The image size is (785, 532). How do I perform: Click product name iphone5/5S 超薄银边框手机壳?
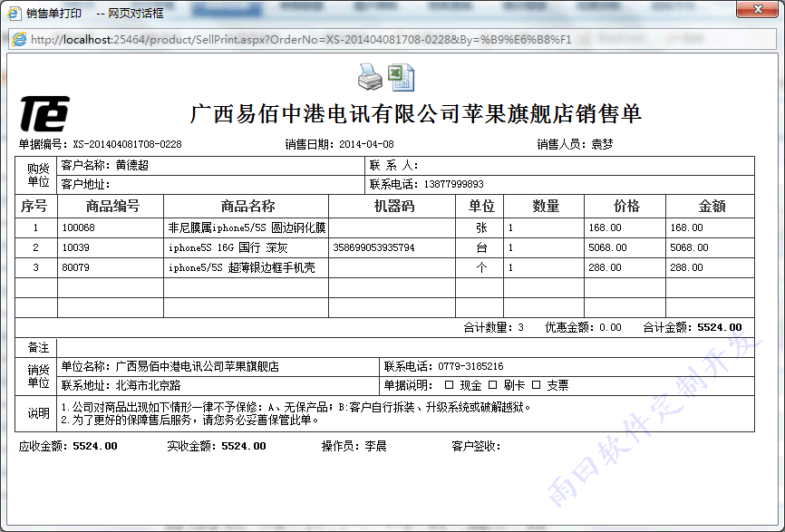[x=242, y=267]
